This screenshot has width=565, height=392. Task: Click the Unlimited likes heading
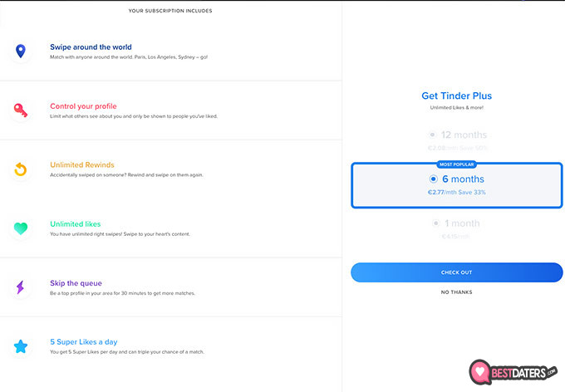point(76,224)
